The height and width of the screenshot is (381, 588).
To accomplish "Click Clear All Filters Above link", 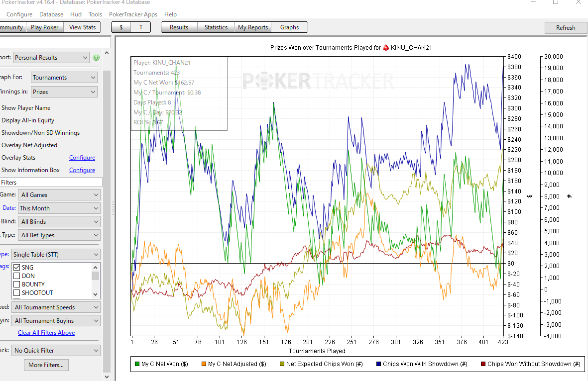I will click(x=46, y=333).
